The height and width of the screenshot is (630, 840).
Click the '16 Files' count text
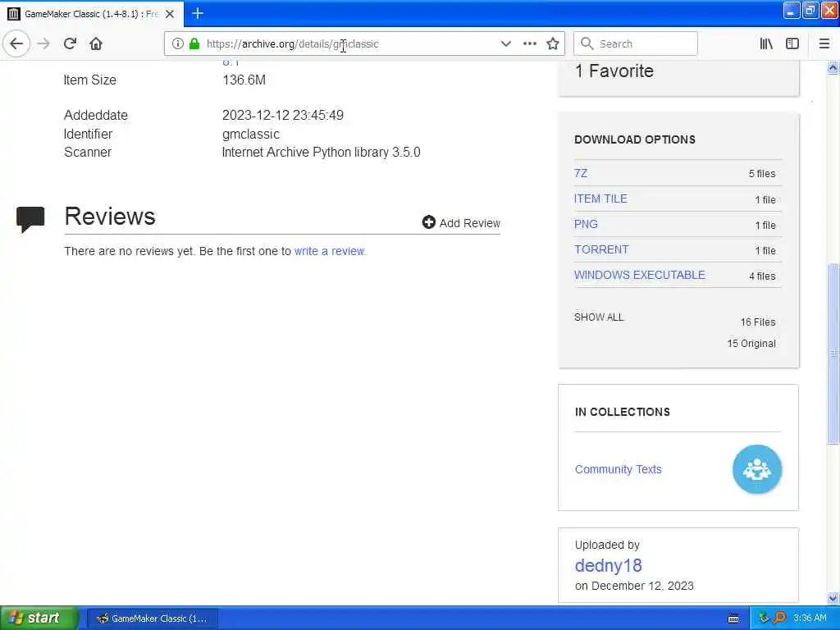click(x=758, y=322)
